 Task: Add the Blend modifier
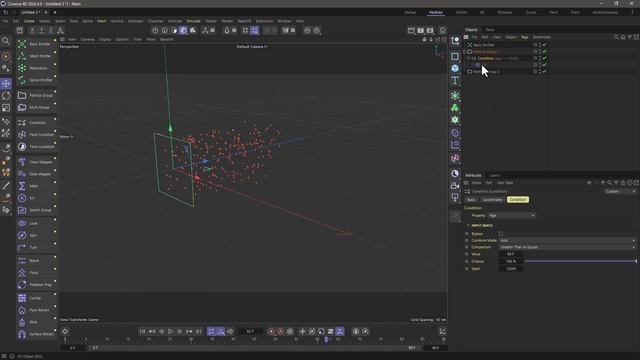[36, 260]
